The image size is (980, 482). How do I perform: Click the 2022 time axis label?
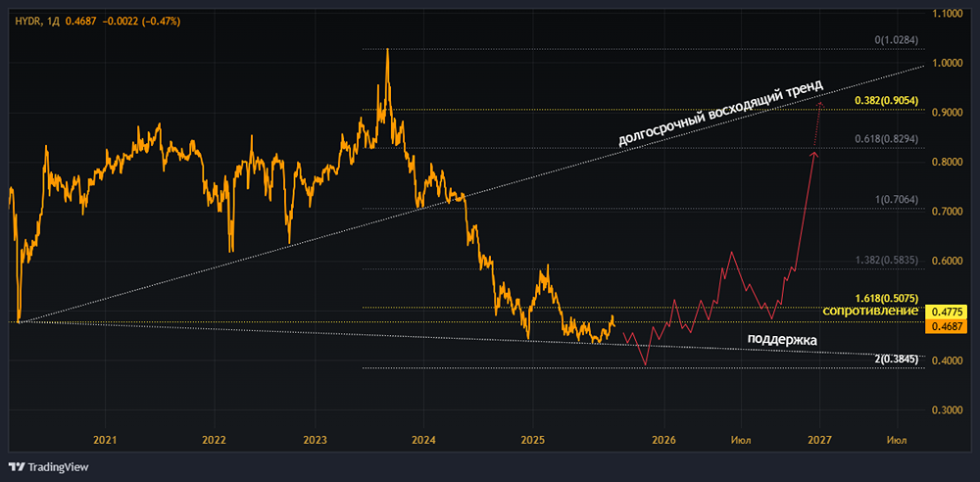pos(213,440)
